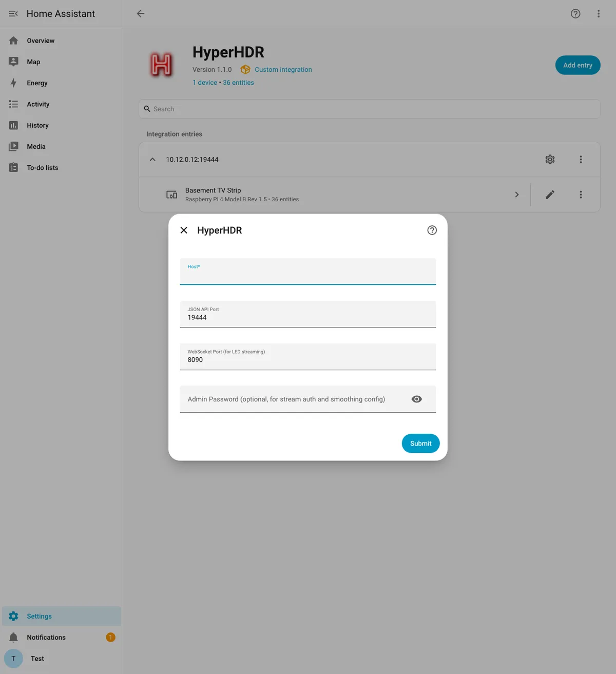The image size is (616, 674).
Task: Show the Admin Password with eye icon
Action: pyautogui.click(x=417, y=399)
